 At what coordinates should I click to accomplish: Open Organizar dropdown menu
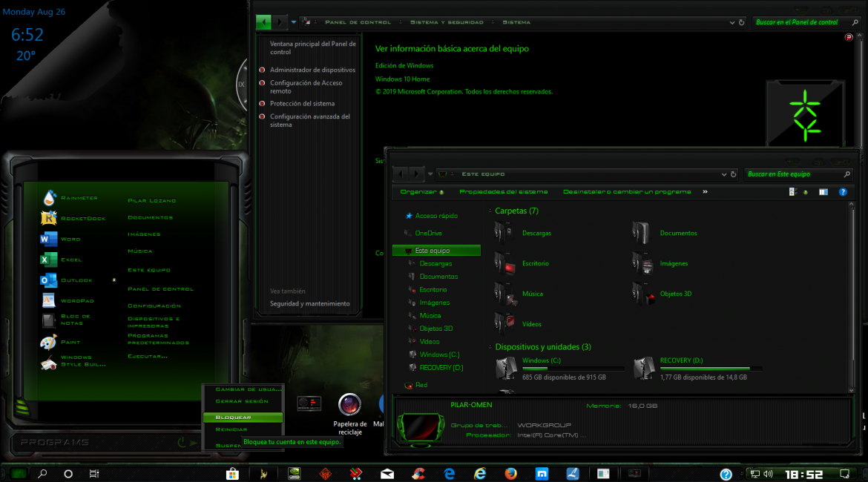tap(422, 192)
